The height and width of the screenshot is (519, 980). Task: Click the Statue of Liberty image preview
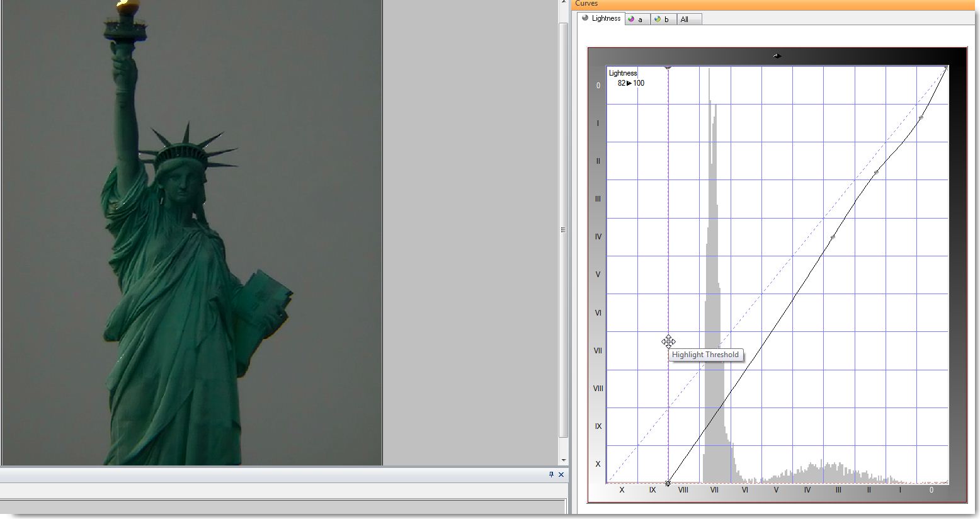click(191, 232)
